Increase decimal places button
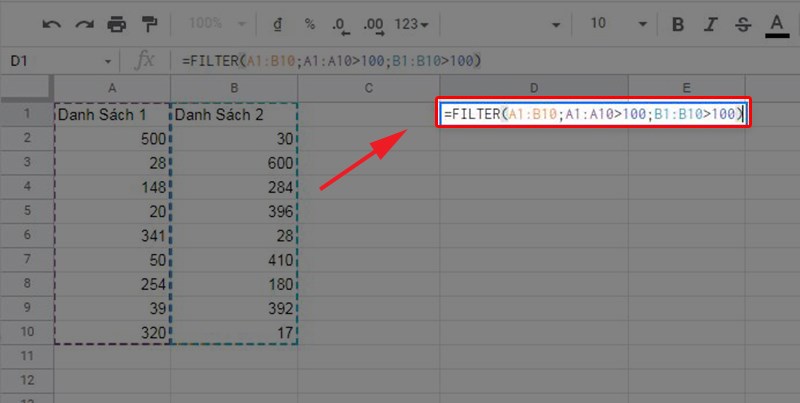Viewport: 800px width, 403px height. point(374,26)
